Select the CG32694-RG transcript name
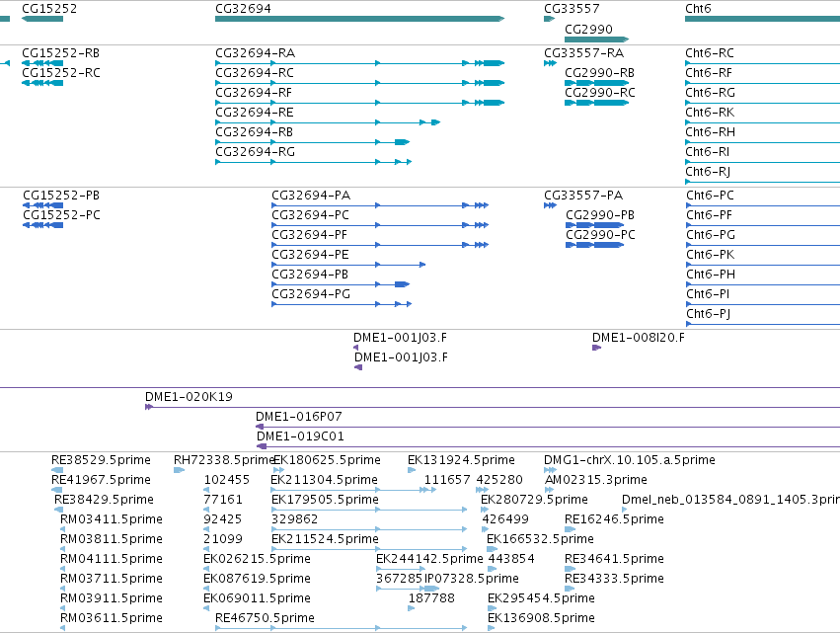The image size is (840, 633). 255,152
